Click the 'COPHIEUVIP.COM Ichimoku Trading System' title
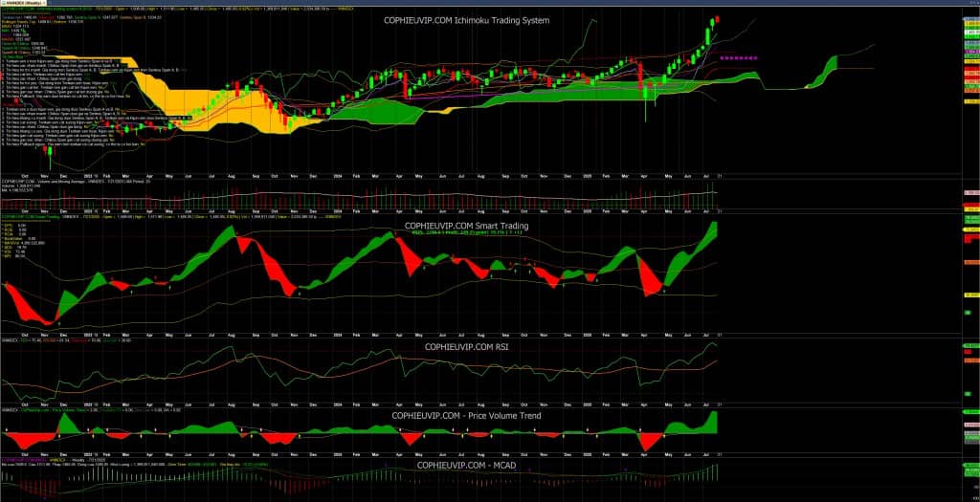 click(466, 21)
